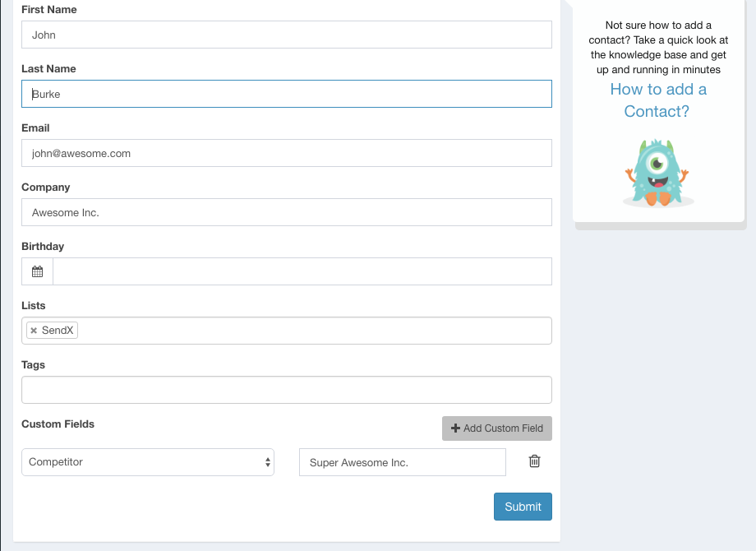Open the 'How to add a Contact?' link
The height and width of the screenshot is (551, 756).
coord(657,100)
